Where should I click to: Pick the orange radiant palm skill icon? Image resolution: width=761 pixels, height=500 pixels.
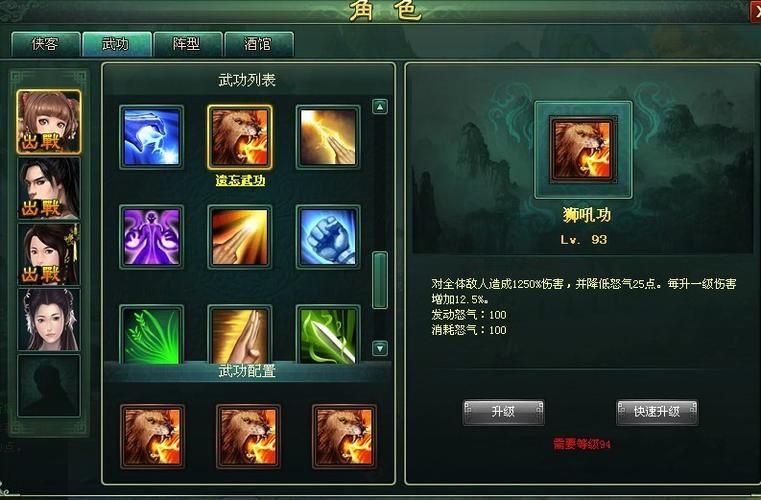(240, 237)
